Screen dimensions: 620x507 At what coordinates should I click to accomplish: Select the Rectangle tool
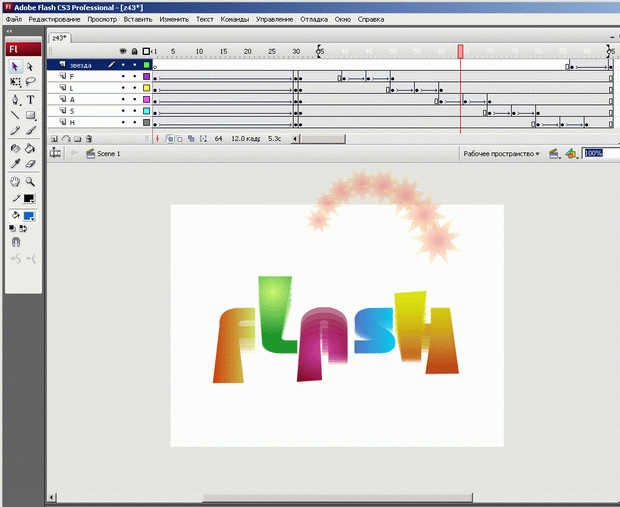(x=30, y=115)
